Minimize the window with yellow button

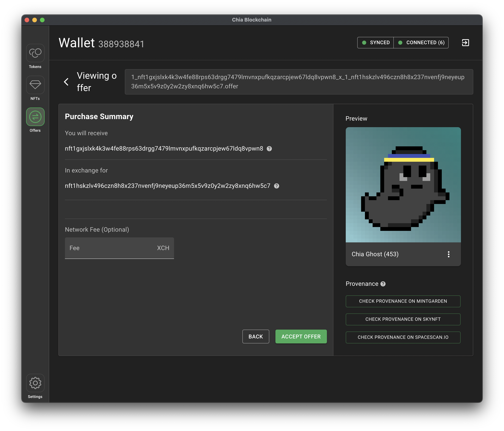[x=35, y=20]
